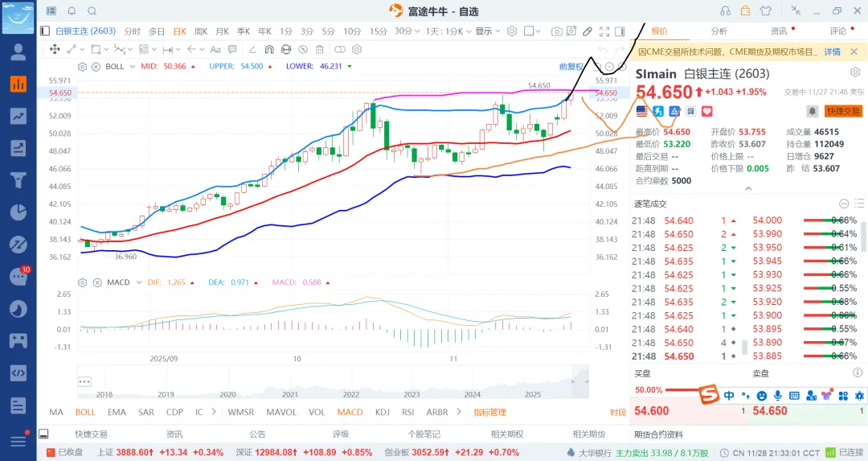Open BOLL indicator settings gear
The height and width of the screenshot is (461, 868).
point(81,67)
